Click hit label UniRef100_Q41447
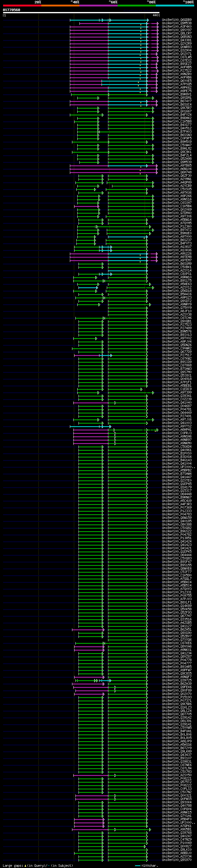The width and height of the screenshot is (197, 868). [x=177, y=477]
